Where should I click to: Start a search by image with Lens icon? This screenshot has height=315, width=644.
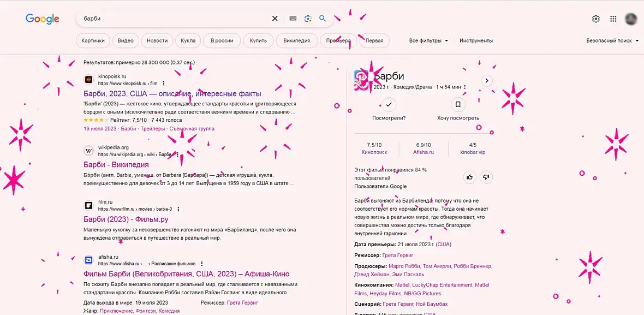point(308,19)
